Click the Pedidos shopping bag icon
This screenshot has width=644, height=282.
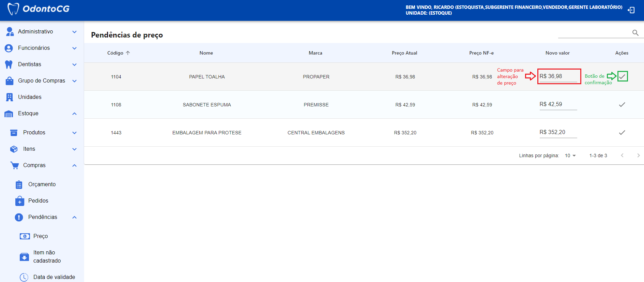coord(20,201)
